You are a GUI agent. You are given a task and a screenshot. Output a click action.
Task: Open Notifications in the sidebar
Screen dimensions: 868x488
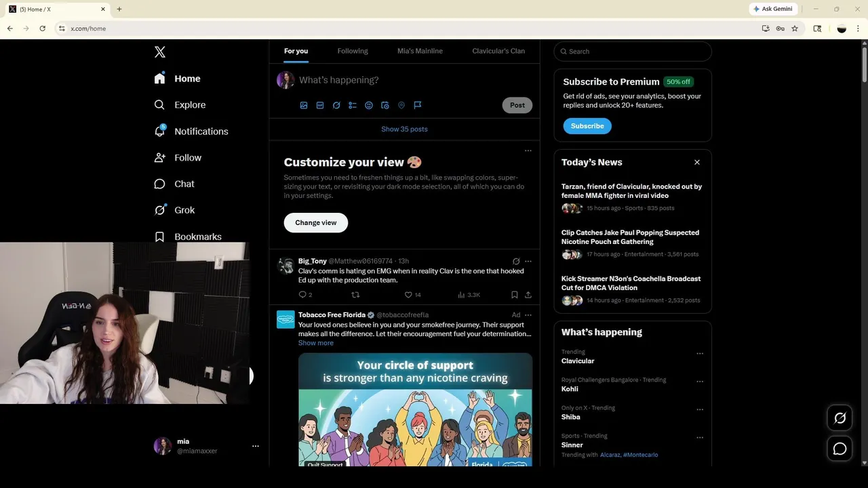point(191,131)
